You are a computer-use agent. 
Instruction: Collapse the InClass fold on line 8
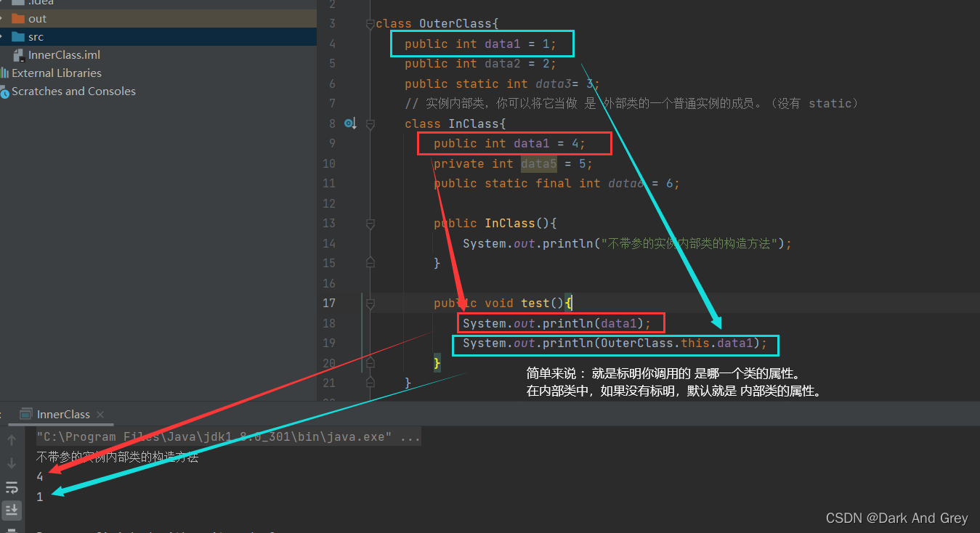pos(370,124)
